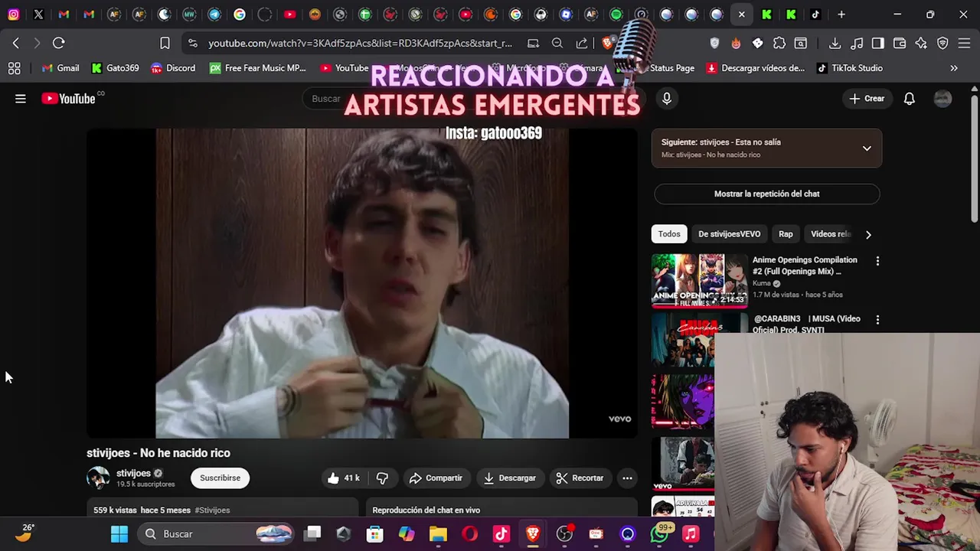
Task: Click the Descargar button under the video
Action: point(510,478)
